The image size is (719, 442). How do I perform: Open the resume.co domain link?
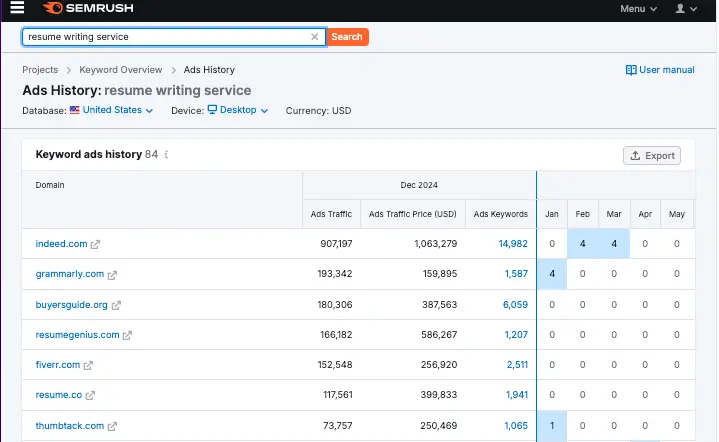click(x=59, y=394)
